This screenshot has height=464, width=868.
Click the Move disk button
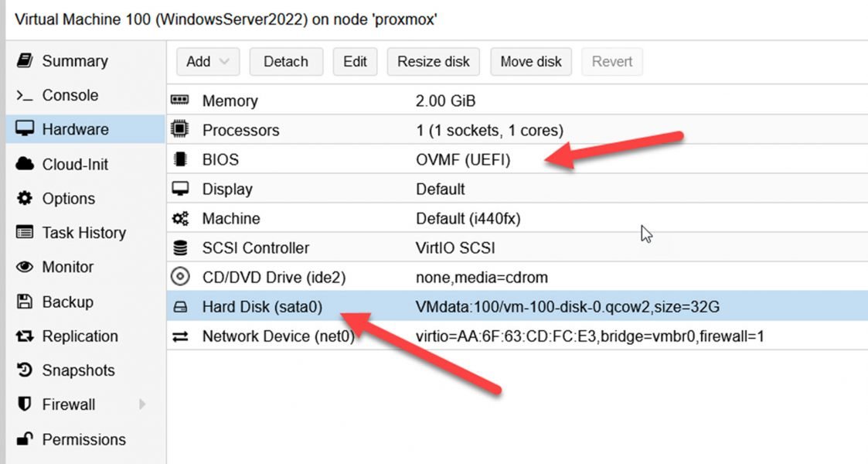(531, 61)
